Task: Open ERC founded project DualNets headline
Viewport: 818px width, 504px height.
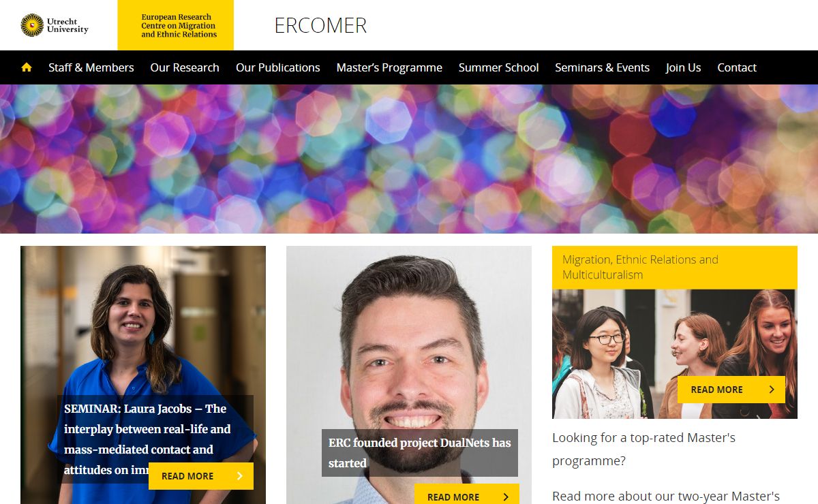Action: click(419, 453)
